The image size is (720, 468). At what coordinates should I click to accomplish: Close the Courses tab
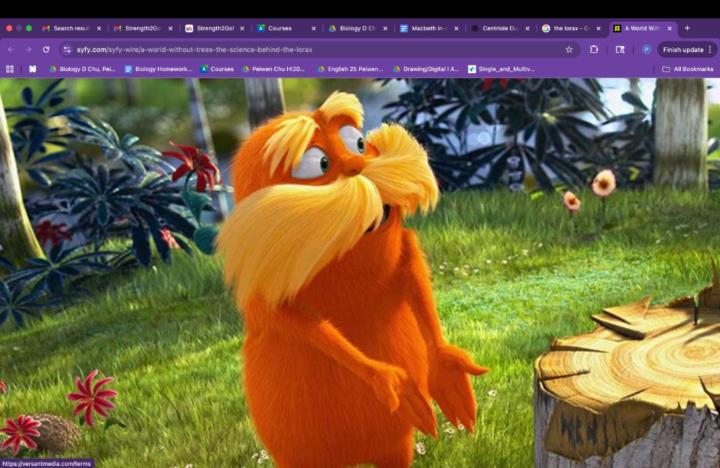pyautogui.click(x=314, y=28)
